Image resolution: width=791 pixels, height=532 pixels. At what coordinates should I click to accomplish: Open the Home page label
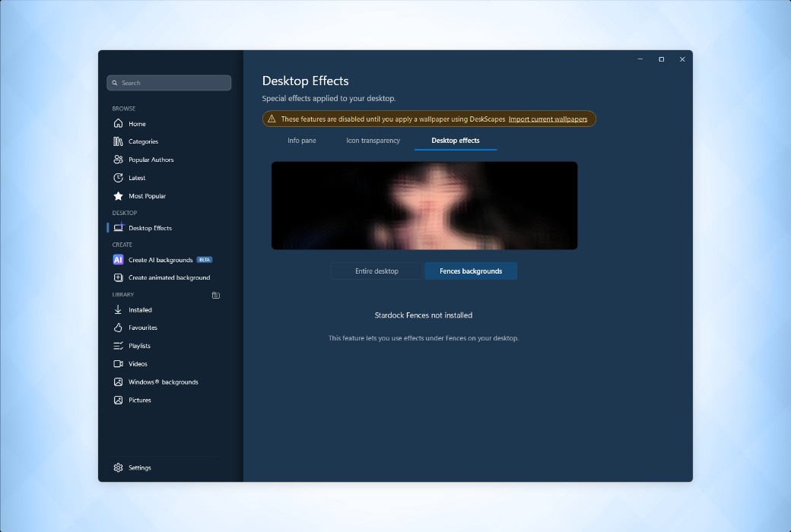(137, 124)
